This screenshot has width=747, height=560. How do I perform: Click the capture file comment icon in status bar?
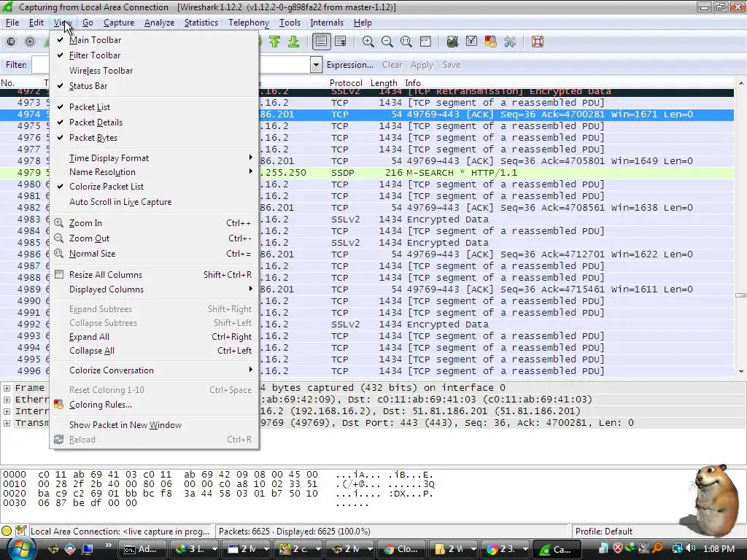pos(20,531)
